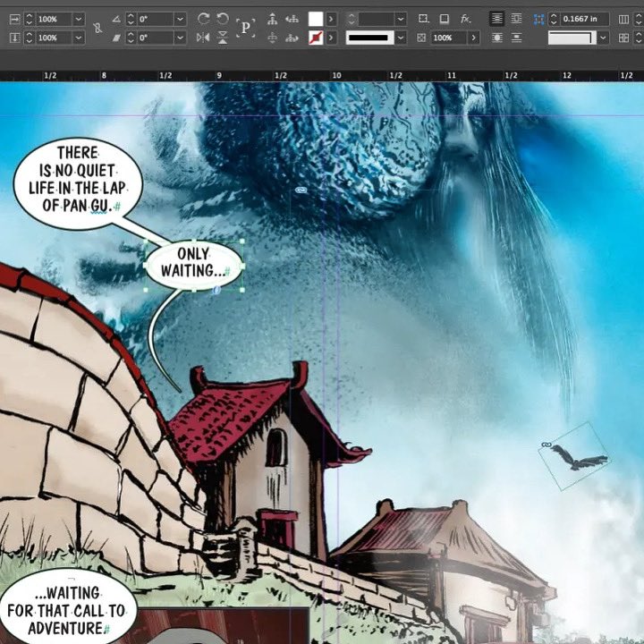Enable Wrap Around Bounding Box
This screenshot has height=644, width=644.
[x=517, y=19]
